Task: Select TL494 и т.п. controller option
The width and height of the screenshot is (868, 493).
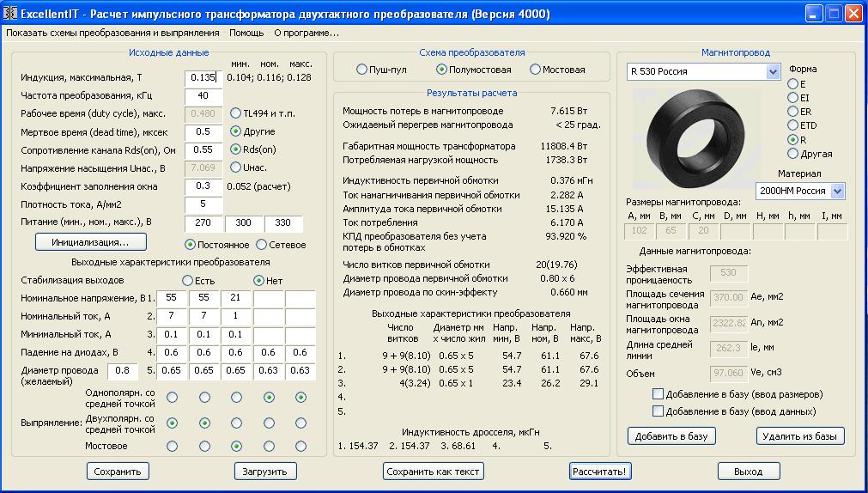Action: pyautogui.click(x=236, y=113)
